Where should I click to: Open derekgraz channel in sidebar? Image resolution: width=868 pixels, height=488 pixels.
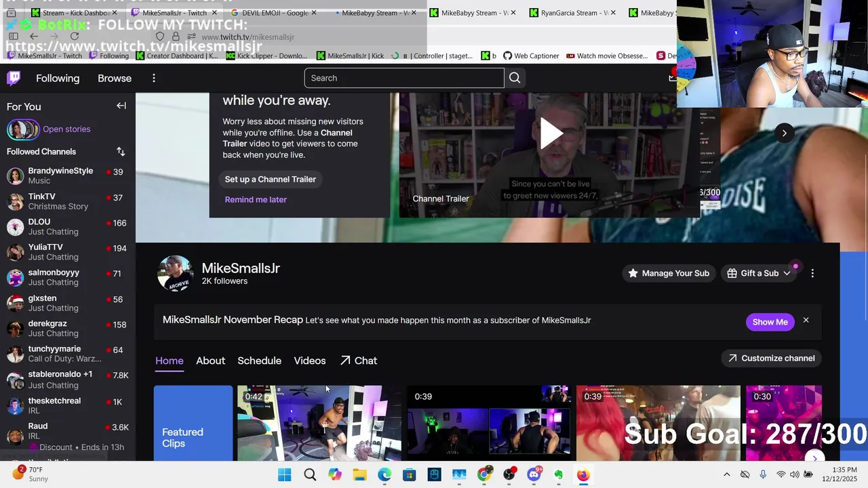pyautogui.click(x=68, y=328)
